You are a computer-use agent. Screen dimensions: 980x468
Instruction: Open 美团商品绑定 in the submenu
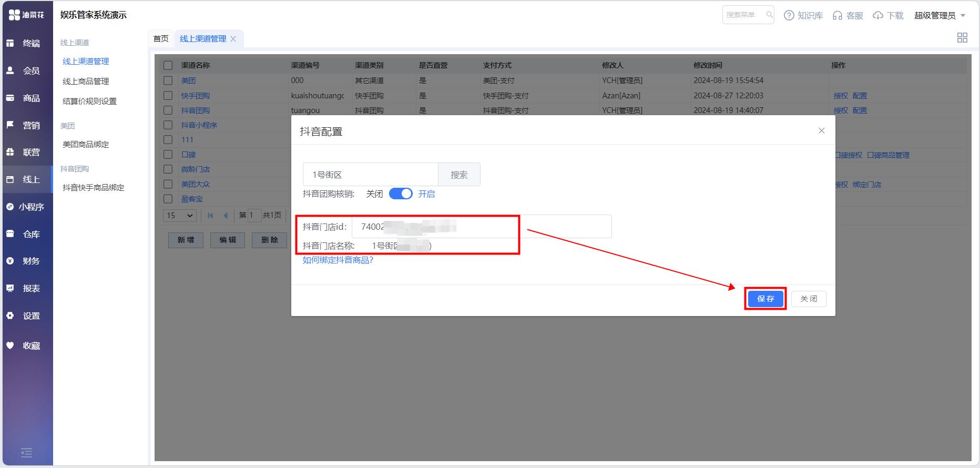(86, 145)
